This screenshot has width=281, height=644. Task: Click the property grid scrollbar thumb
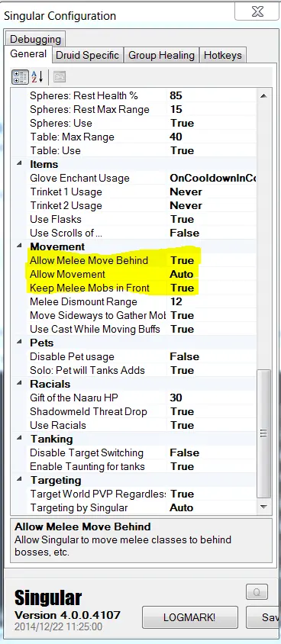tap(263, 433)
